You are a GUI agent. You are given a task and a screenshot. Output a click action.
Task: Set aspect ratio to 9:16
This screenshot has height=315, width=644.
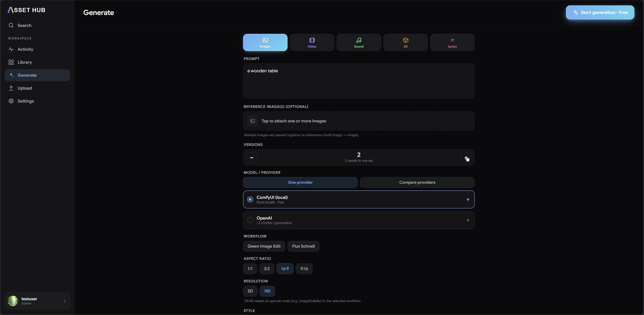[304, 269]
